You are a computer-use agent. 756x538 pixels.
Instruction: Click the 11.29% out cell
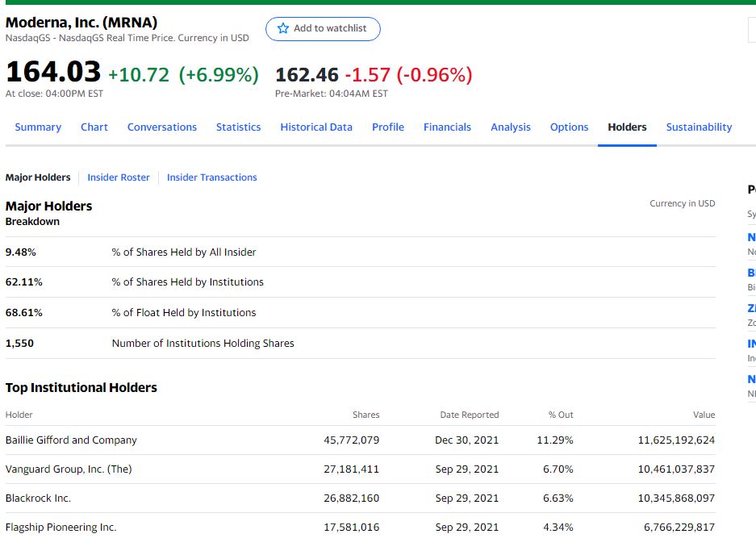click(x=555, y=440)
